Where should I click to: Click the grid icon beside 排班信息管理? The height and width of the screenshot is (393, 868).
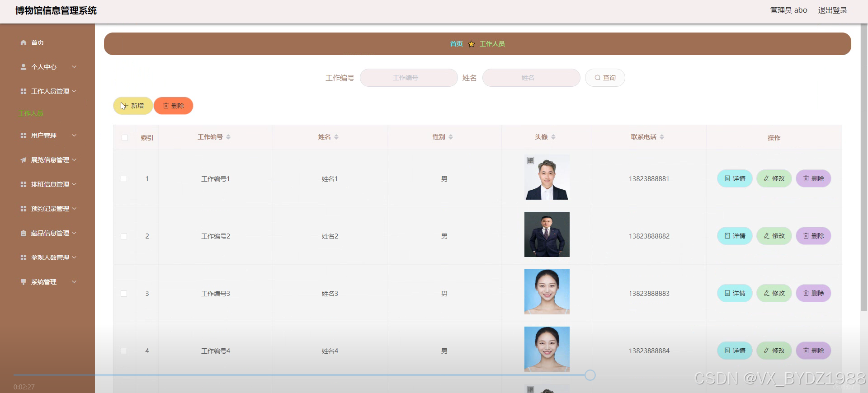pyautogui.click(x=24, y=184)
